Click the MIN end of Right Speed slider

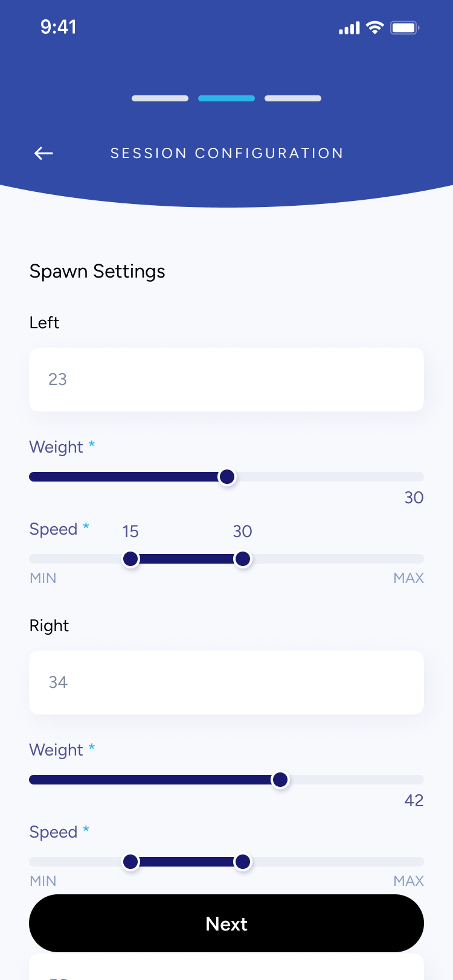pyautogui.click(x=43, y=881)
